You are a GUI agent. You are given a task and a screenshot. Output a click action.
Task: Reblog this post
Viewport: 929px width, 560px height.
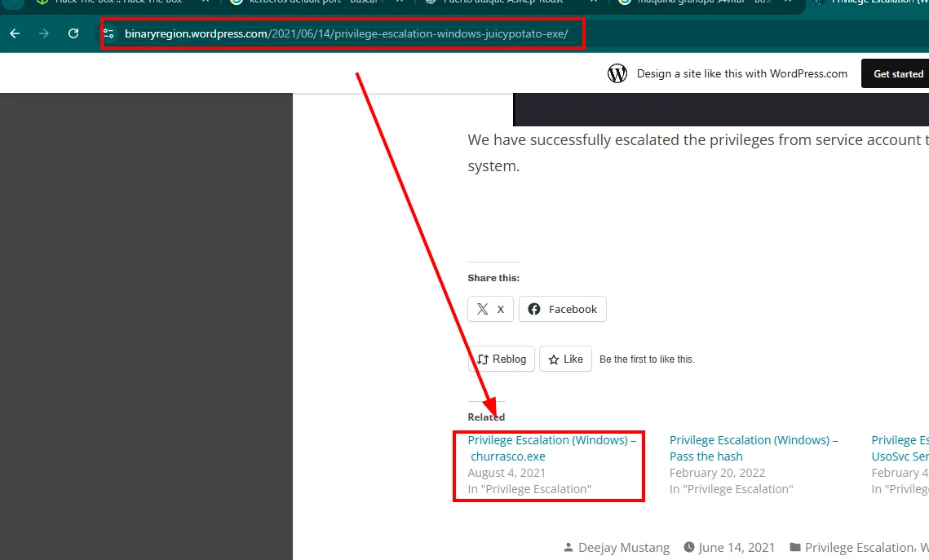502,359
